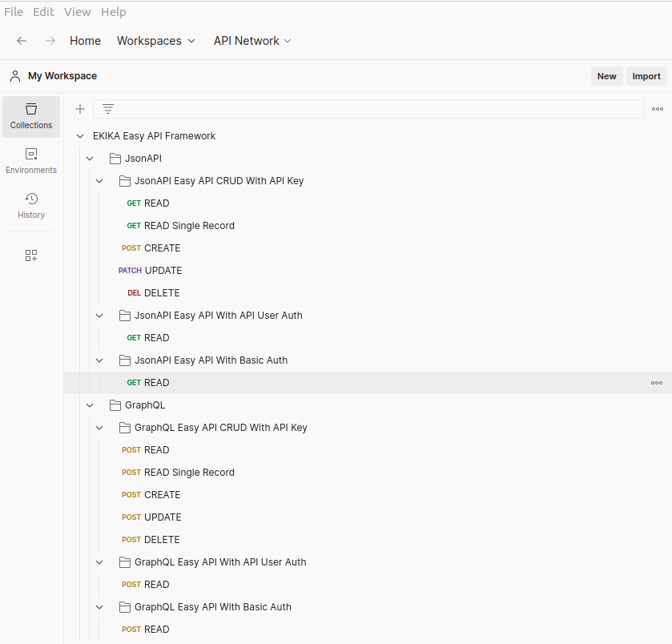The image size is (672, 644).
Task: Click the configure workspace sidebar grid icon
Action: [x=31, y=256]
